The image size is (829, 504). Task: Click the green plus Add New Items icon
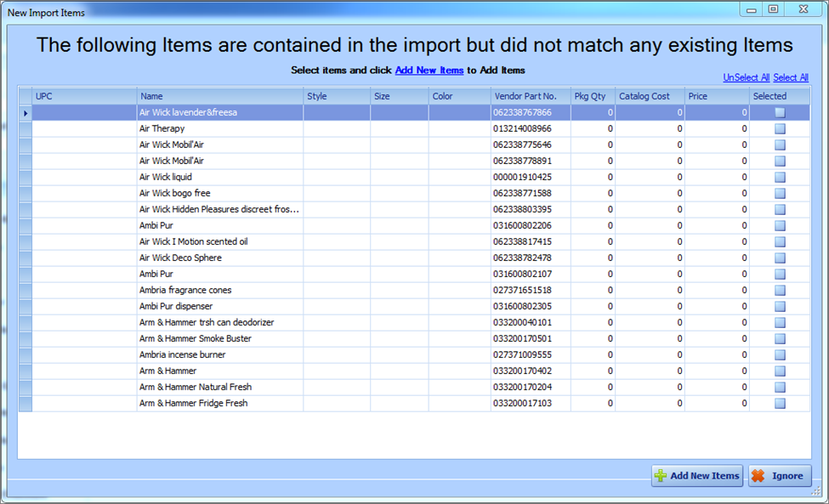point(661,476)
